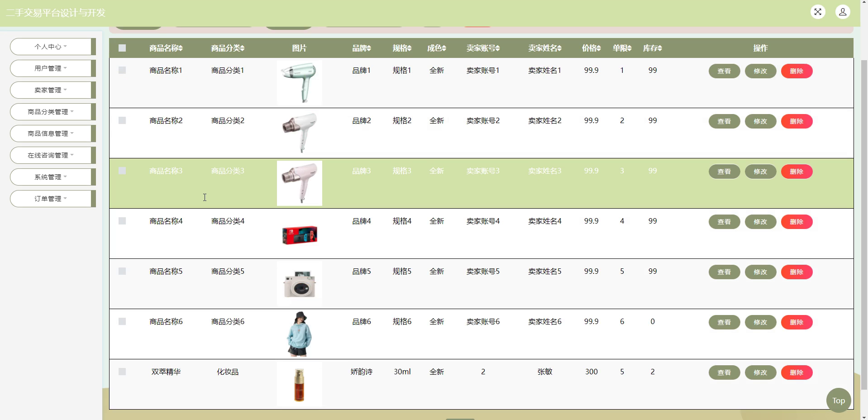Select the 商品分类5 cell
The height and width of the screenshot is (420, 868).
pos(228,271)
